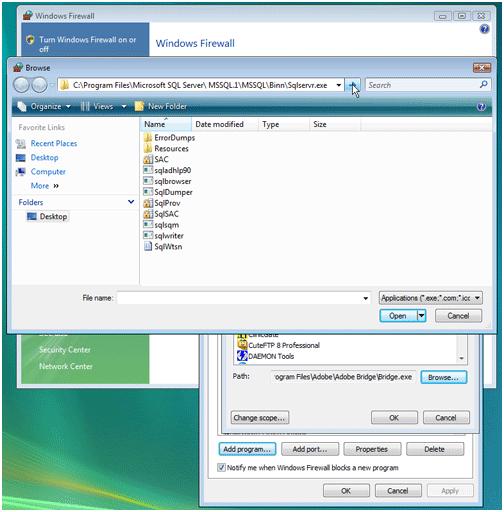Viewport: 504px width, 512px height.
Task: Click the DAEMON Tools icon in program list
Action: click(242, 356)
